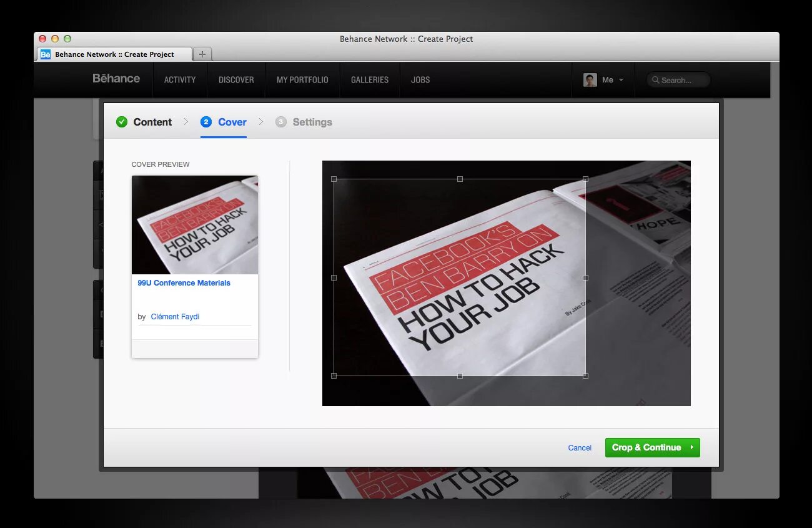Click the 'by' text before the author name

point(142,317)
